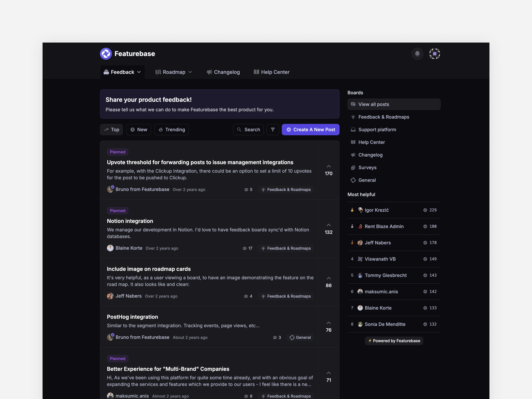Select Surveys board in sidebar

tap(367, 168)
